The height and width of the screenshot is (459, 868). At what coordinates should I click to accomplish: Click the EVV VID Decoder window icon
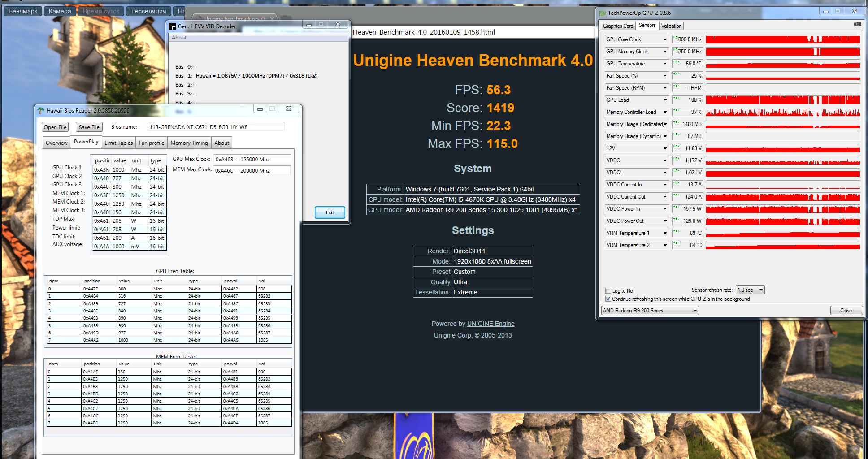(x=172, y=26)
